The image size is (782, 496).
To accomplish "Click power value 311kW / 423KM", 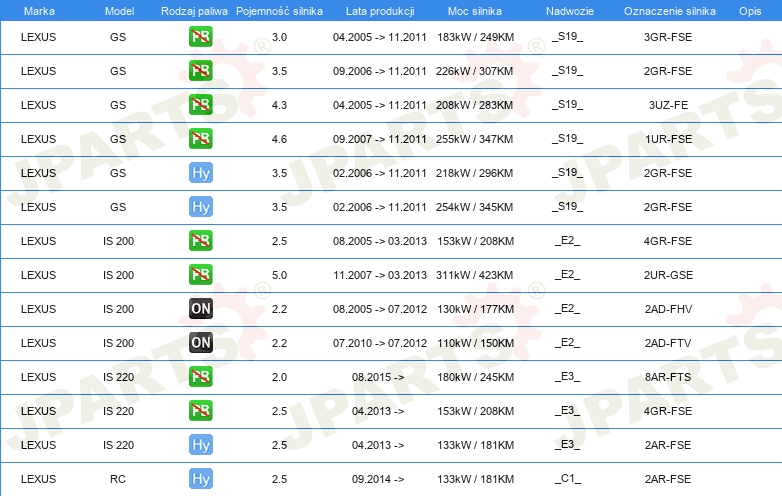I will click(x=474, y=275).
